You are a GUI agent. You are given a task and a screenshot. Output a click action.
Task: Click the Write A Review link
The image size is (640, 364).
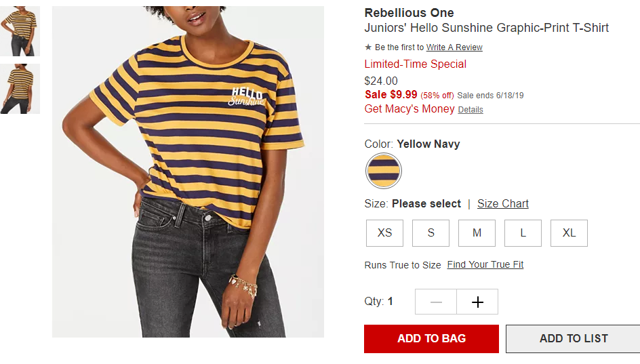454,47
